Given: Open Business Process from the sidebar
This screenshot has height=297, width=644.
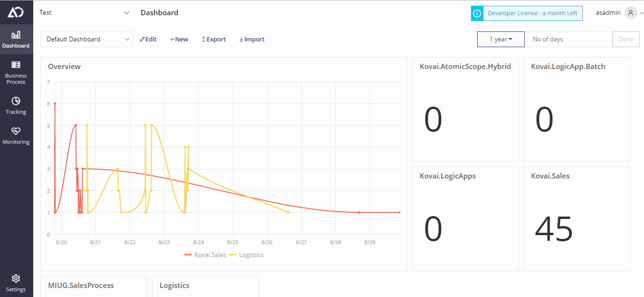Looking at the screenshot, I should [x=16, y=72].
